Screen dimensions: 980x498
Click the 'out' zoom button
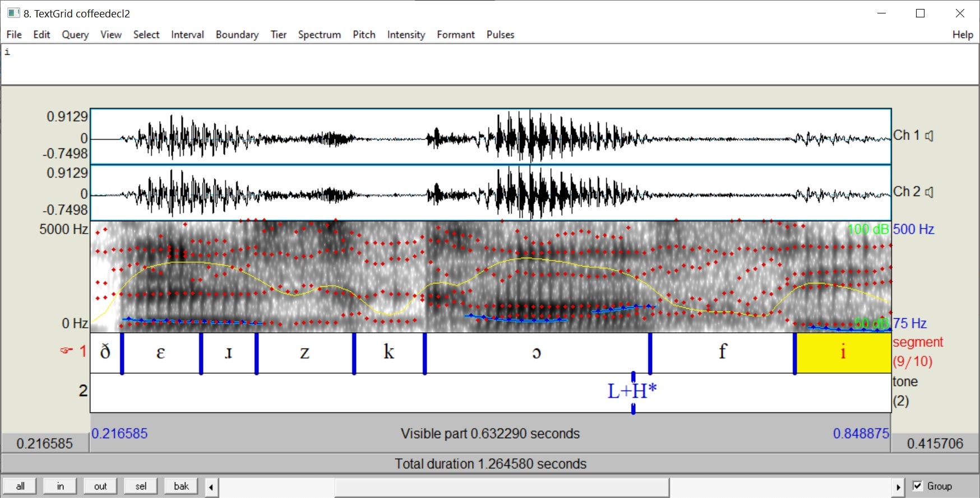point(100,486)
